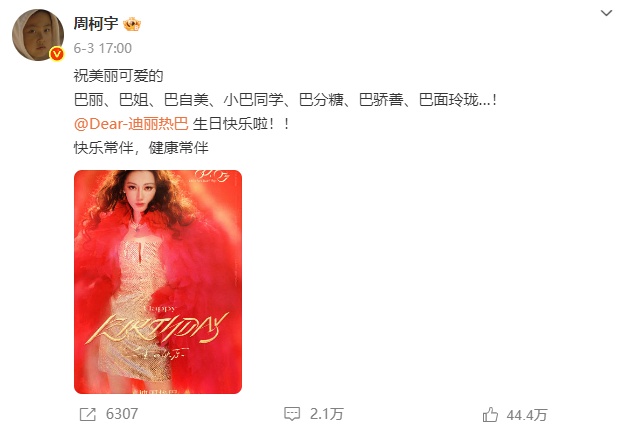This screenshot has width=630, height=431.
Task: Click the repost share icon
Action: [x=88, y=414]
